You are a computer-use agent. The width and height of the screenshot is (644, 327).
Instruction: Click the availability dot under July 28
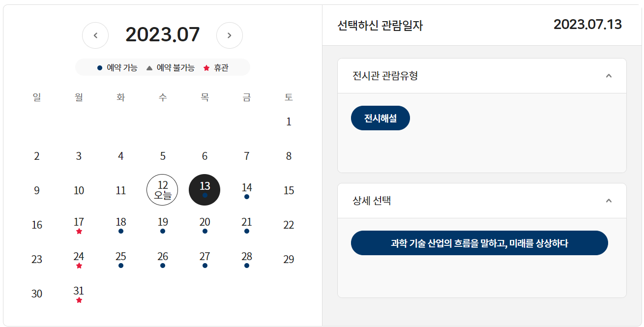click(247, 265)
